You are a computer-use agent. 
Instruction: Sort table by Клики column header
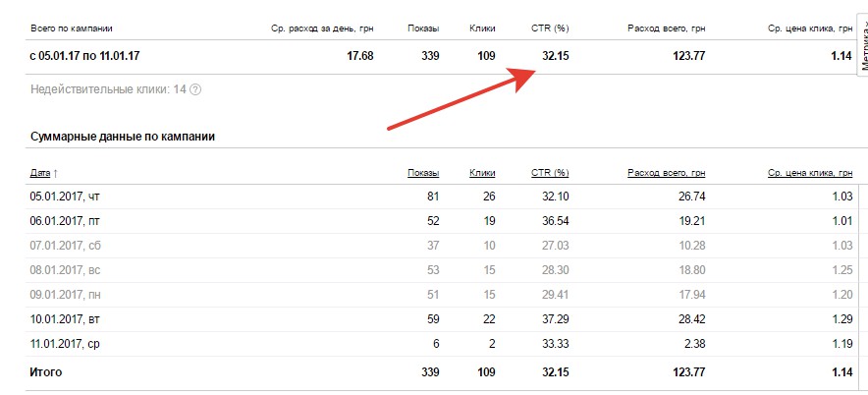[x=482, y=173]
